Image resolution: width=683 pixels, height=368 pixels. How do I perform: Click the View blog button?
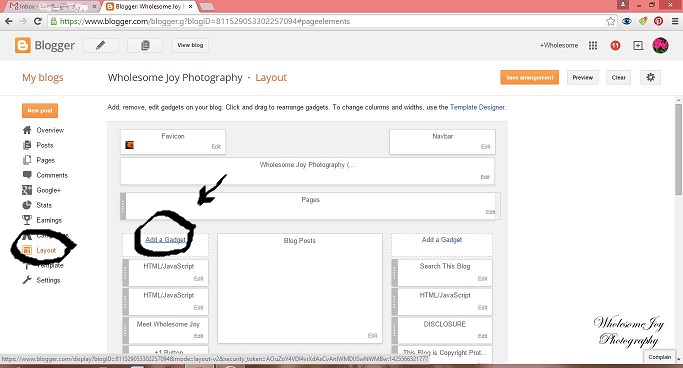190,45
